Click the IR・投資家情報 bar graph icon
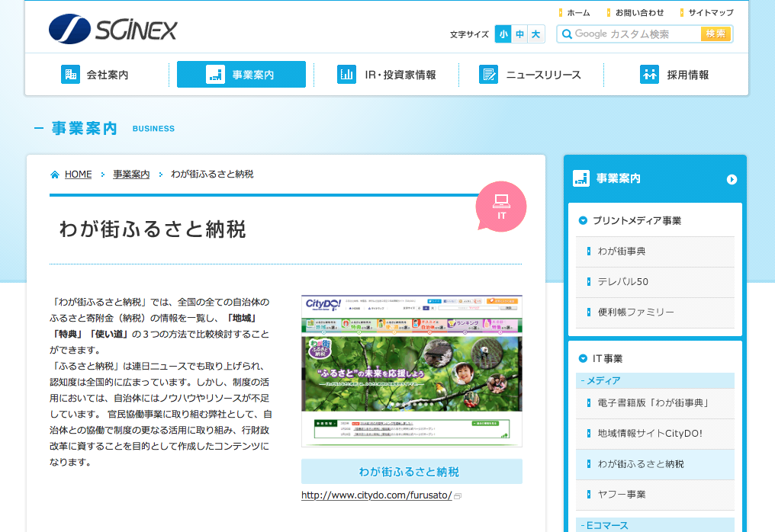This screenshot has height=532, width=775. coord(346,75)
